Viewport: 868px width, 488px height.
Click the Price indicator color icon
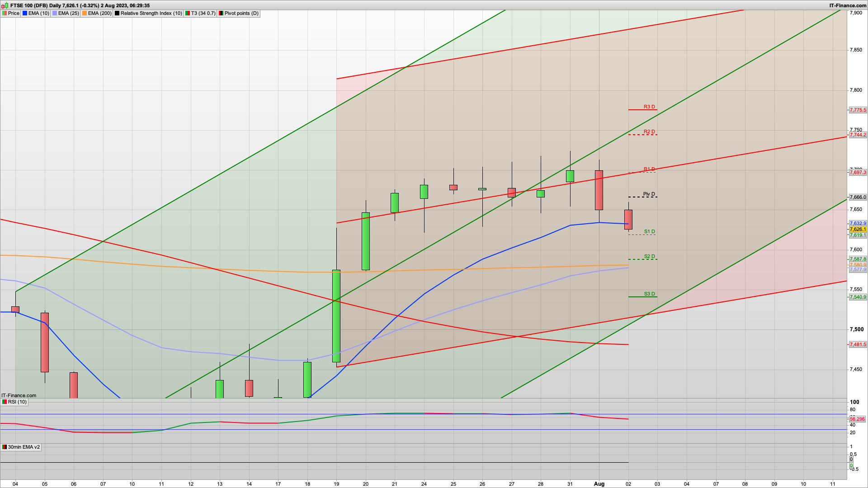[4, 13]
